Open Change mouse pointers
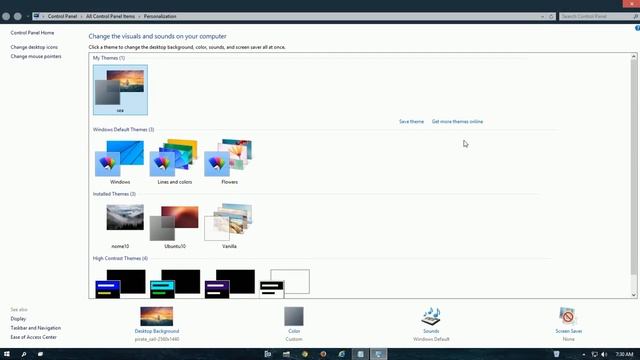 [x=36, y=56]
